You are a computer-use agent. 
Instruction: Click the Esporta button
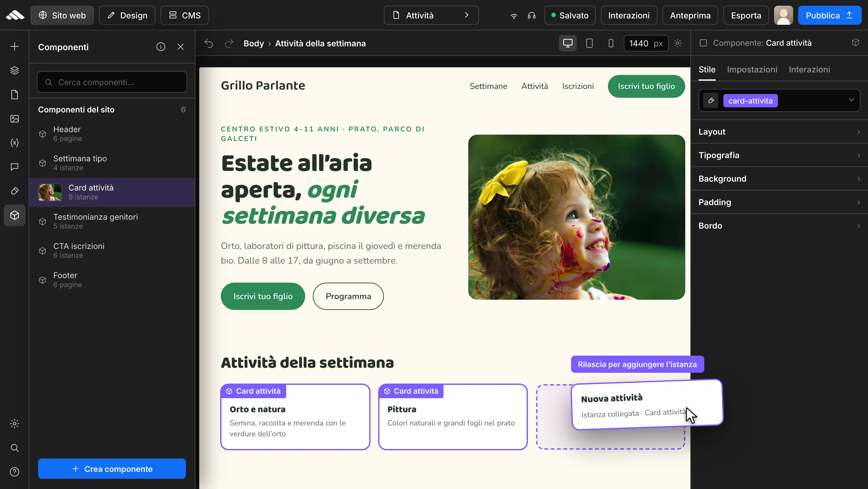tap(746, 16)
